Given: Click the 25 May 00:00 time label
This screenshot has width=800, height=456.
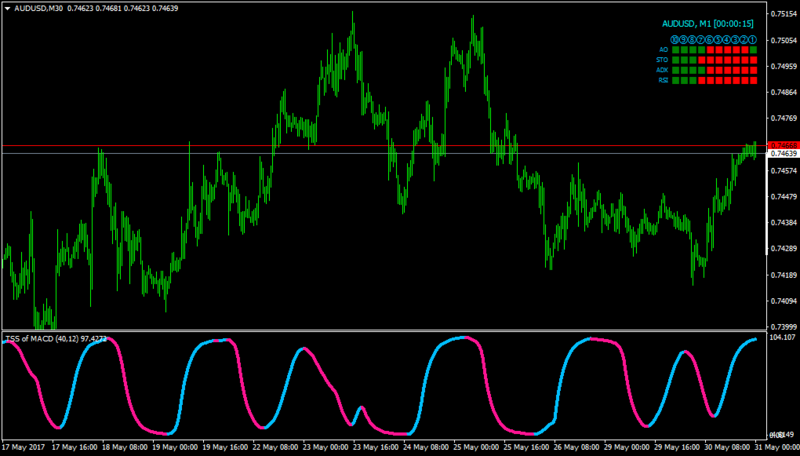Looking at the screenshot, I should [x=477, y=447].
